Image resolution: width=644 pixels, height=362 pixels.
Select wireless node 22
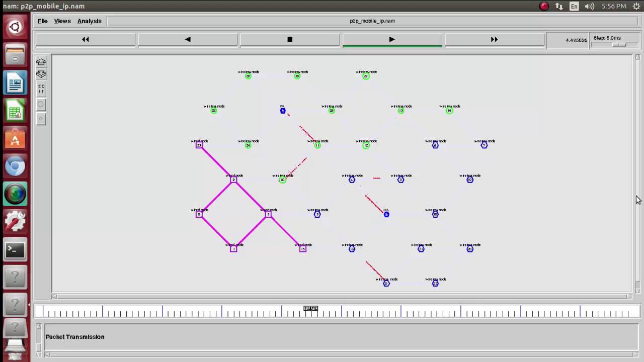coord(435,284)
